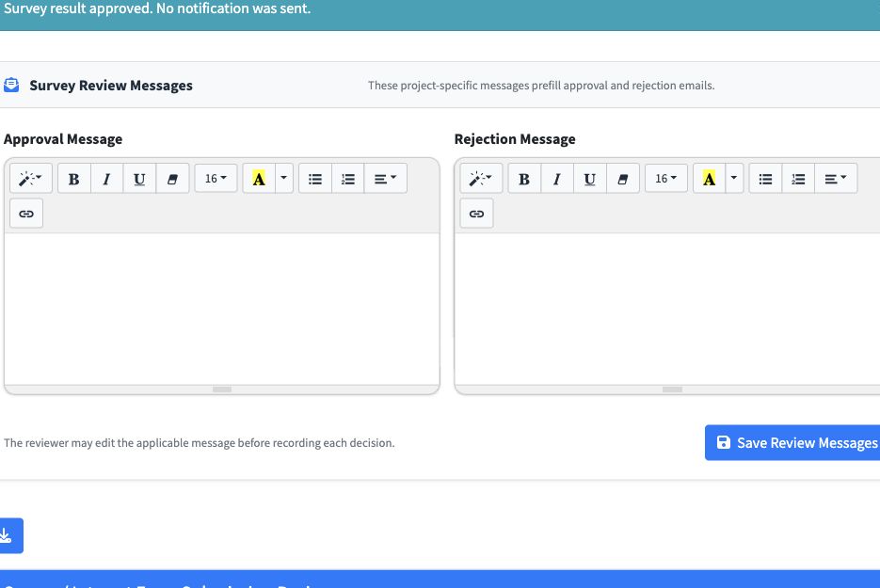Click the 'These project-specific messages prefill' note
880x588 pixels.
[541, 86]
